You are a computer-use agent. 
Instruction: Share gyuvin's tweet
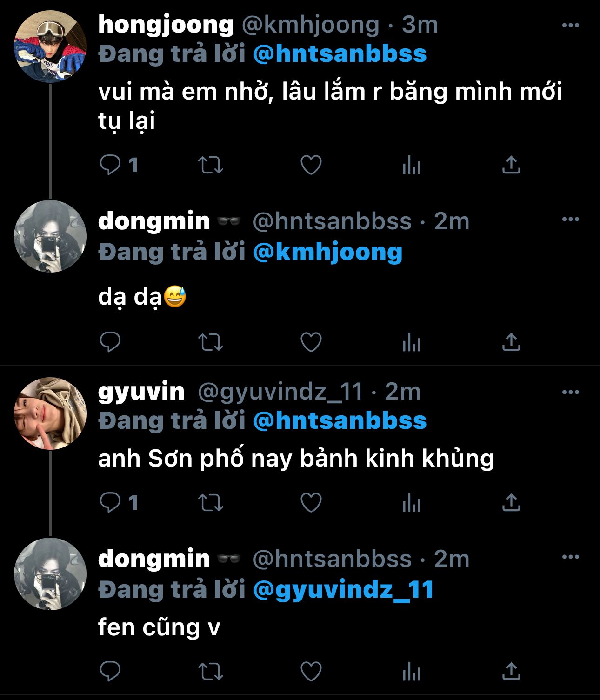(511, 503)
